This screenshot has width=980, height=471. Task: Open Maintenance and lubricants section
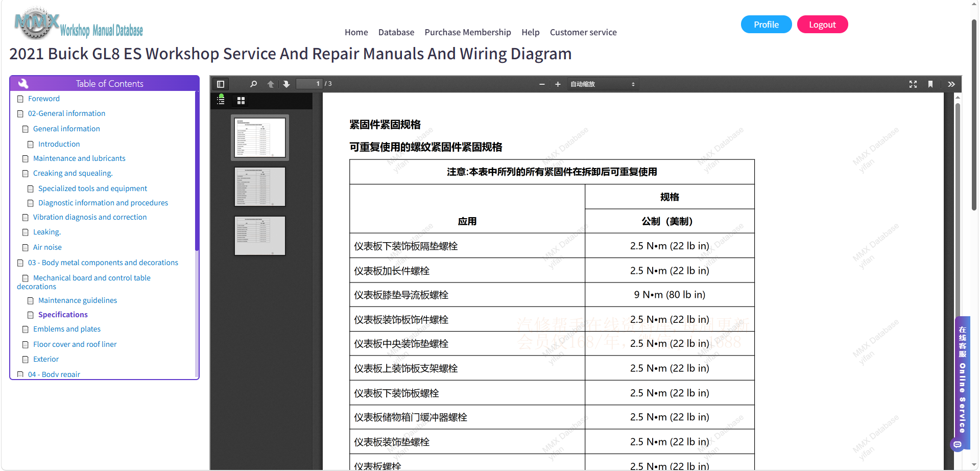[79, 158]
